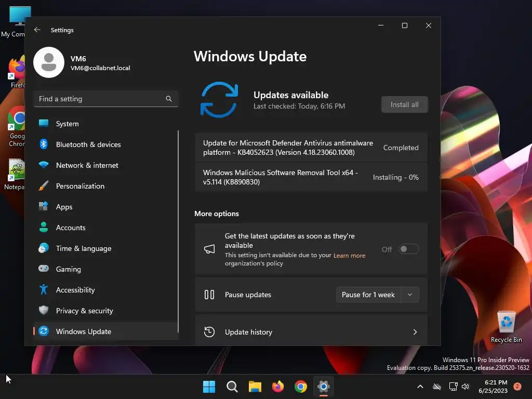Select Accessibility in the sidebar
The height and width of the screenshot is (399, 532).
click(x=106, y=290)
